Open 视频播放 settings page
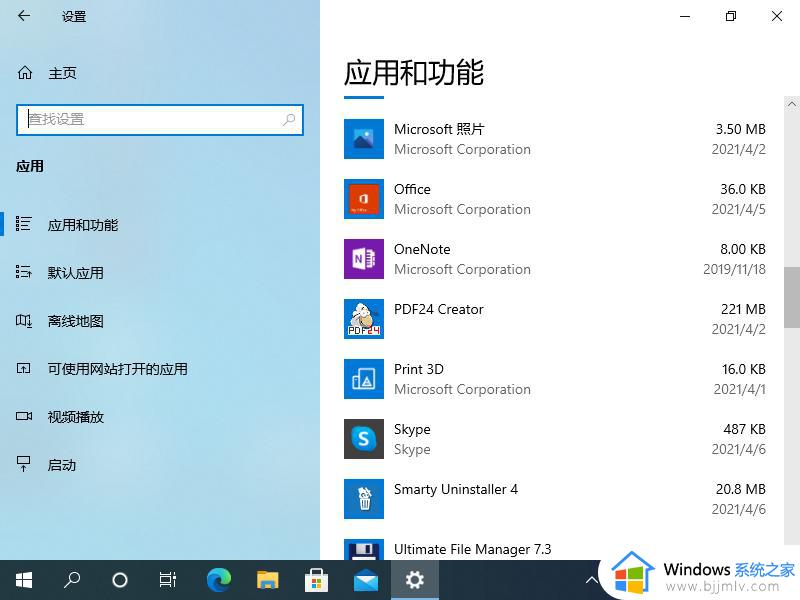 pos(76,417)
